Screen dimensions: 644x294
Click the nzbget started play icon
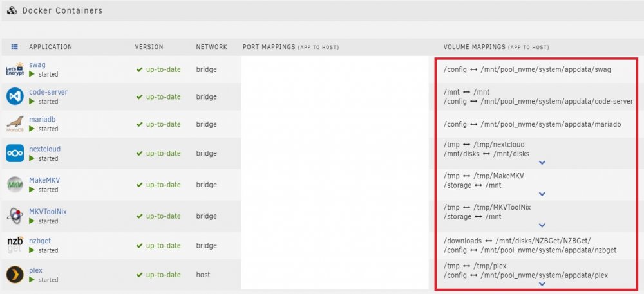(32, 250)
